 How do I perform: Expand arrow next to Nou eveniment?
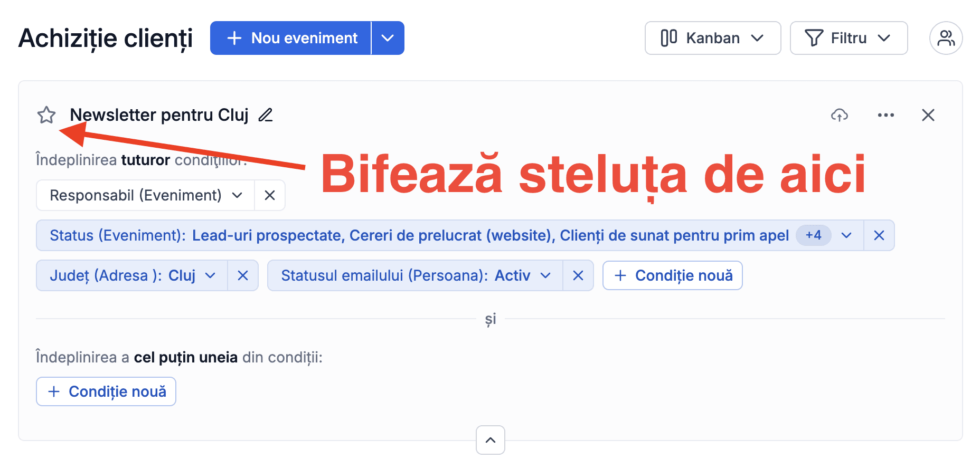[388, 38]
